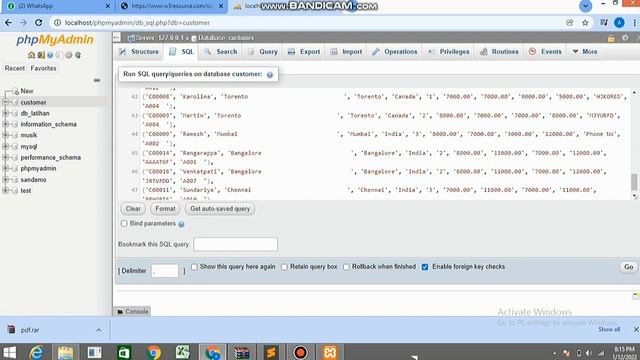Screen dimensions: 640x360
Task: Expand the sandemo database node
Action: (x=6, y=180)
